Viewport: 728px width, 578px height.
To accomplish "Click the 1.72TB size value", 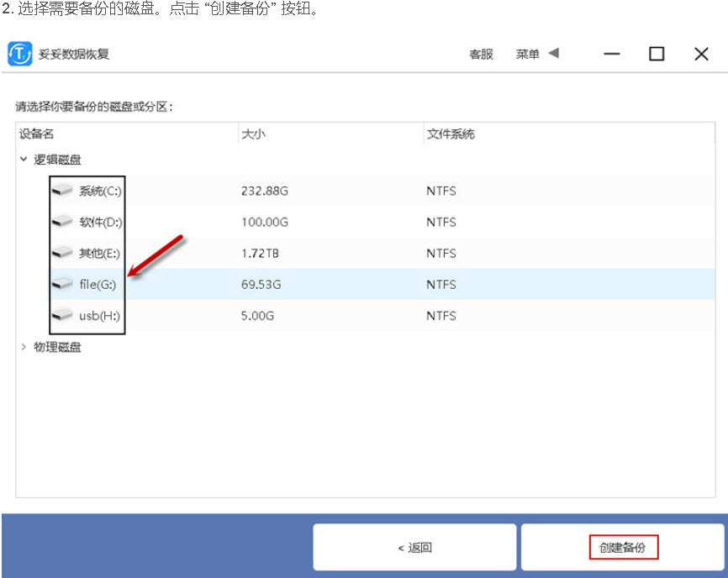I will click(260, 253).
